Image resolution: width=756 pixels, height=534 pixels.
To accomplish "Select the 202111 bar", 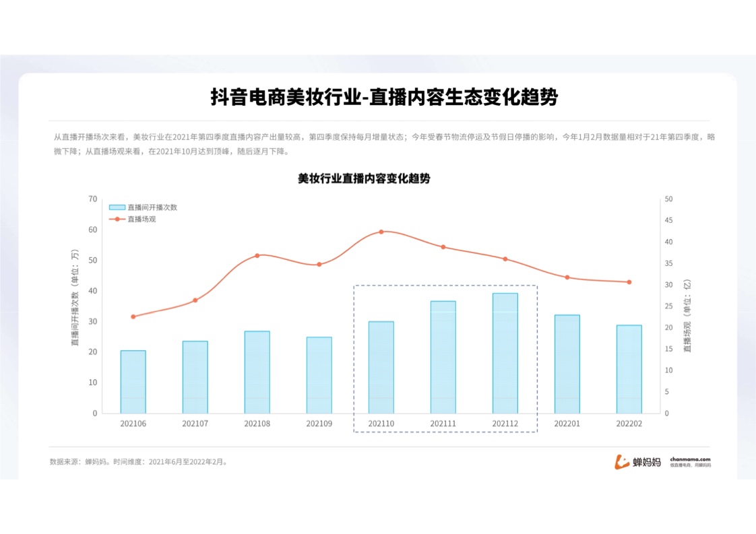I will pos(443,357).
